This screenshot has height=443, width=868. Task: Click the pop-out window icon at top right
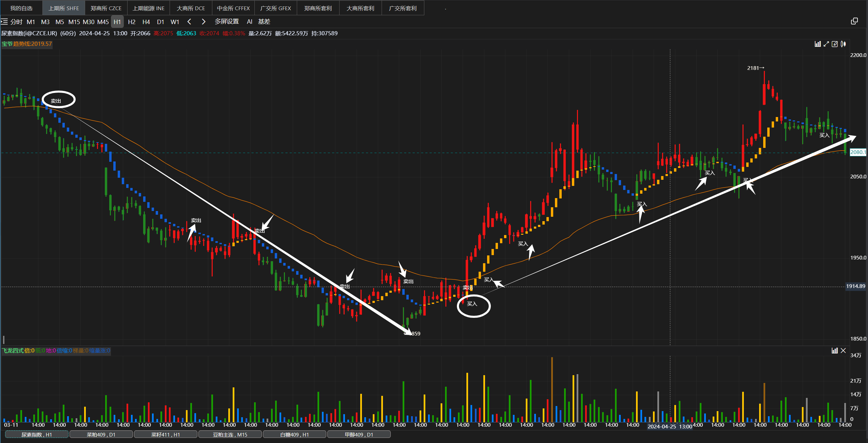(x=854, y=21)
